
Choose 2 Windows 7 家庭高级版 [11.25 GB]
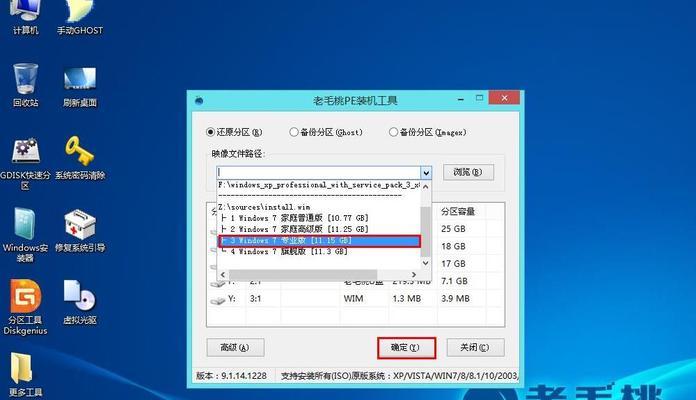[x=295, y=229]
